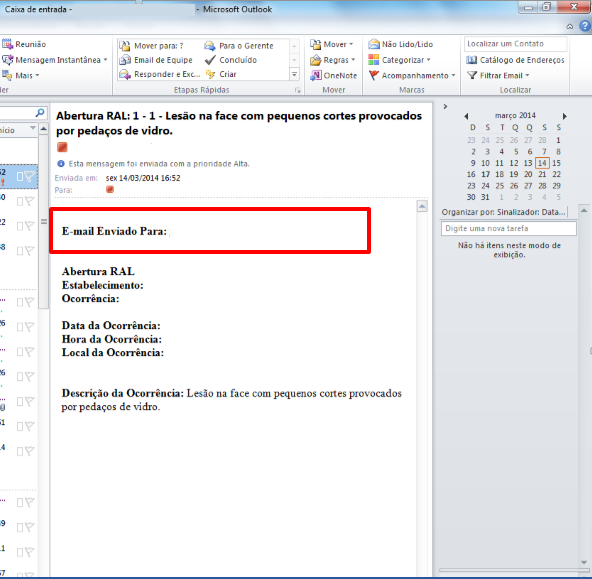Click the 'março 2014' calendar header
This screenshot has width=592, height=579.
[515, 115]
